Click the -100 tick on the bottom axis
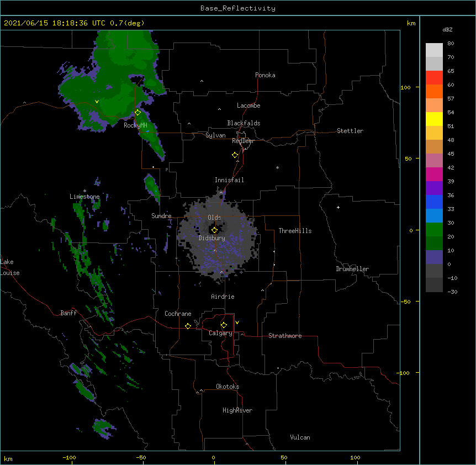The height and width of the screenshot is (465, 476). [x=70, y=458]
